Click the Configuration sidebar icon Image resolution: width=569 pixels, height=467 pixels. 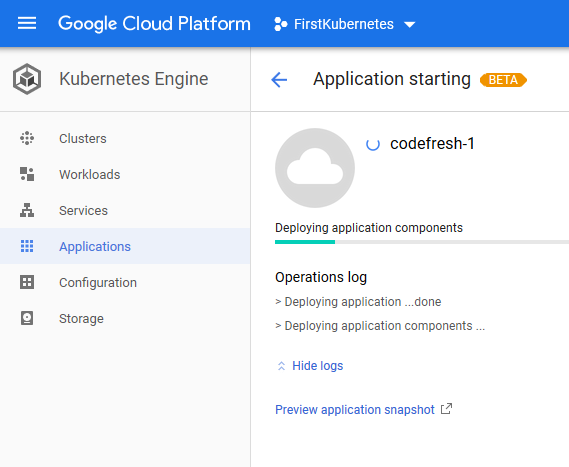pos(27,282)
